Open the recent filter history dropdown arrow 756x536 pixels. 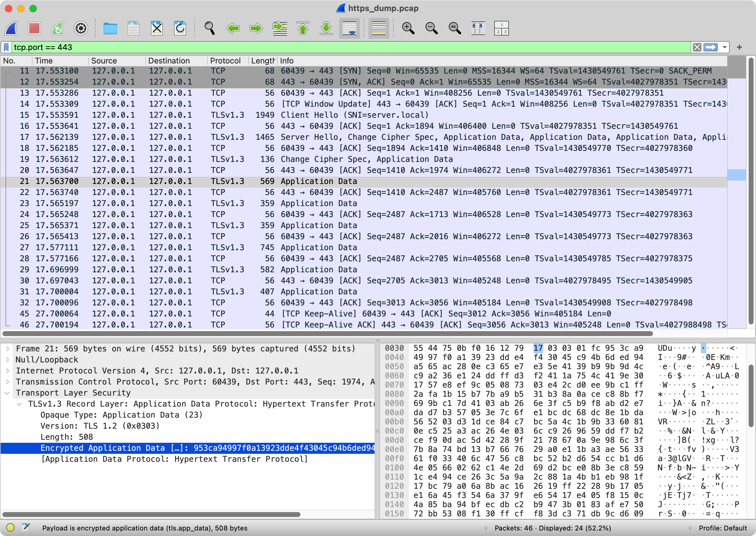point(724,47)
